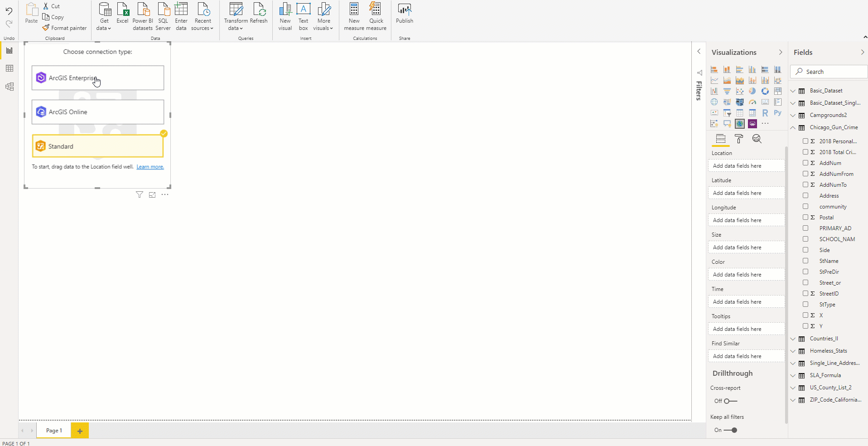Open the Learn more link

coord(150,167)
